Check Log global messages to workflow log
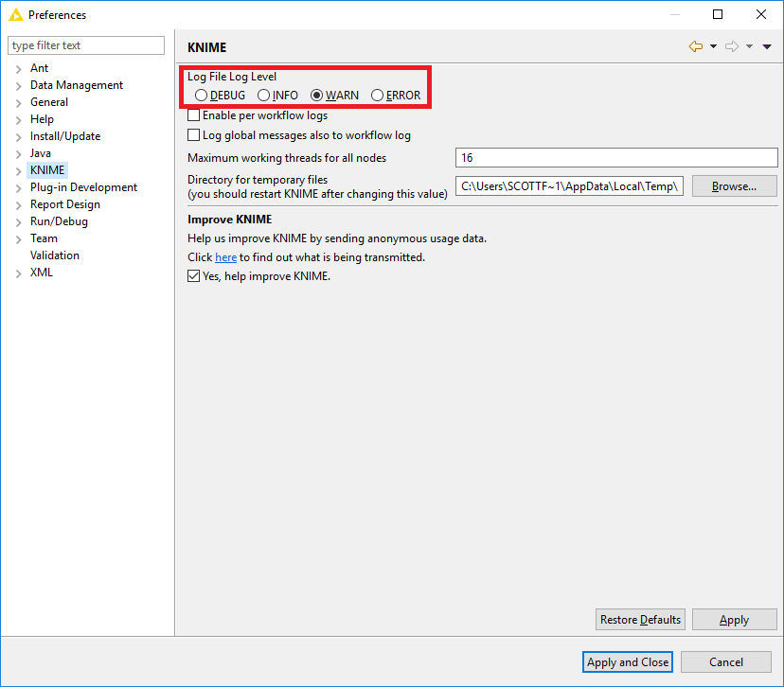 [193, 135]
